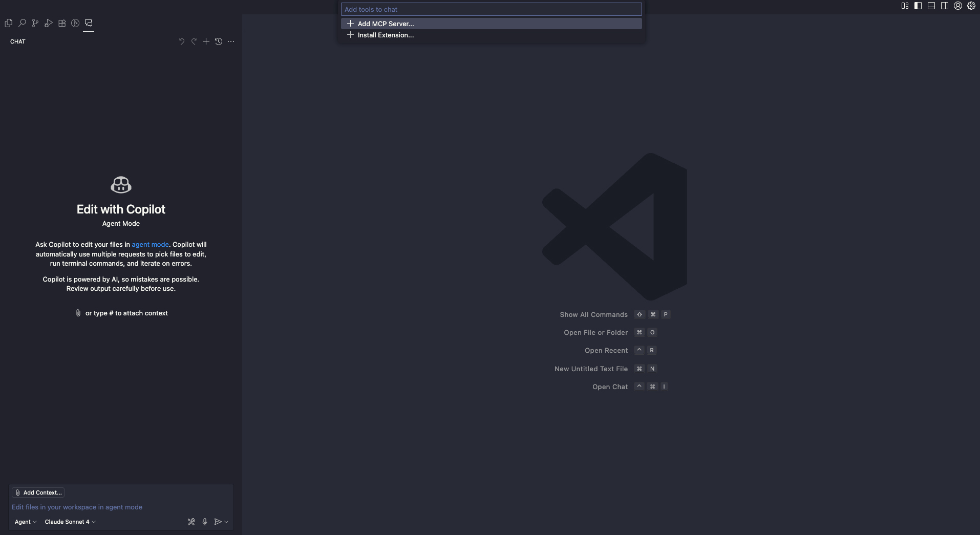
Task: Open the Source Control view icon
Action: [35, 23]
